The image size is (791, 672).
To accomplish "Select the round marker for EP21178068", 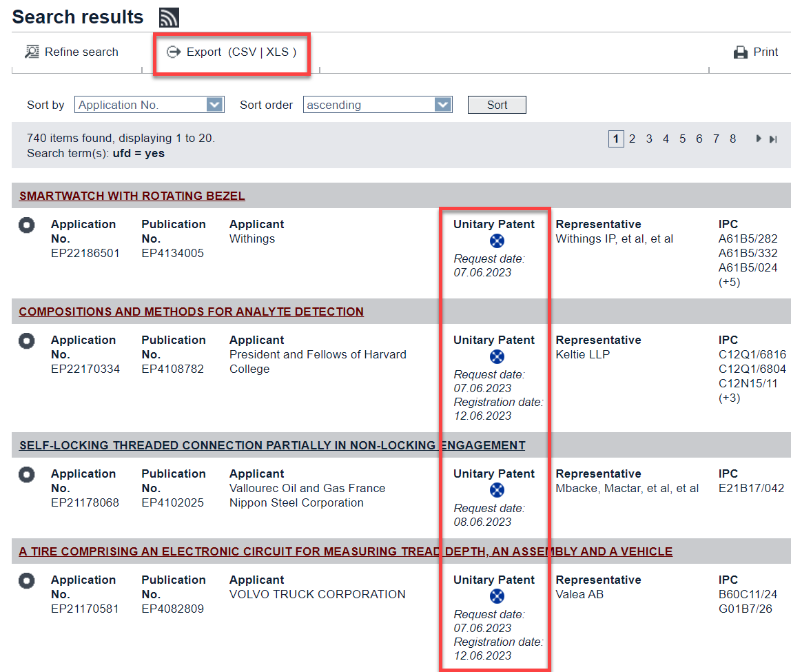I will [27, 475].
